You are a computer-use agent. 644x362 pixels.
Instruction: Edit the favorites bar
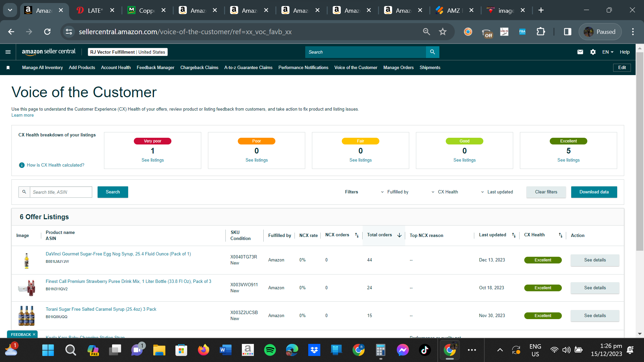click(622, 68)
